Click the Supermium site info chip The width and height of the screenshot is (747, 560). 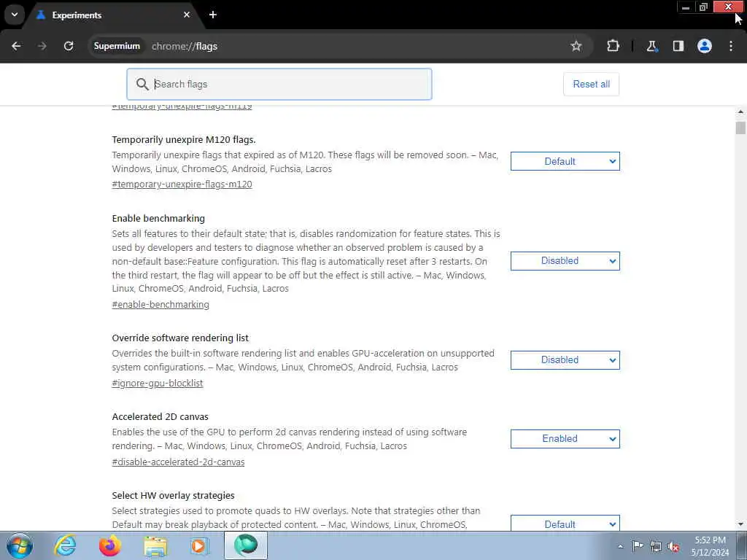pyautogui.click(x=117, y=46)
